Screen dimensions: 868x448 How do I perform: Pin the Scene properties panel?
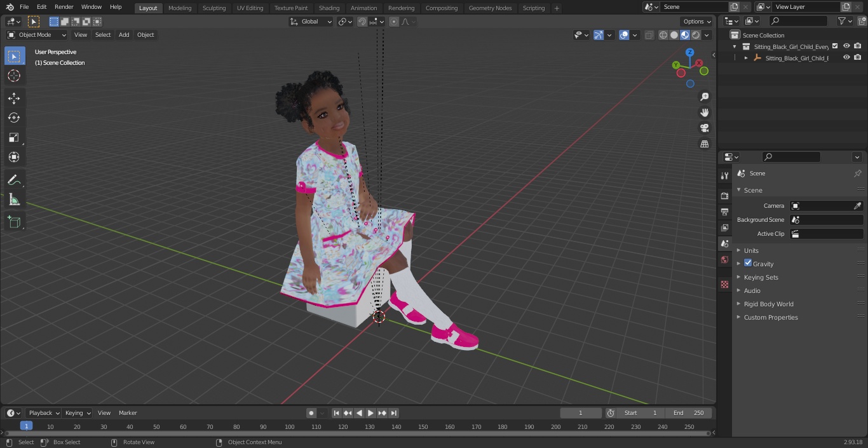pyautogui.click(x=857, y=173)
